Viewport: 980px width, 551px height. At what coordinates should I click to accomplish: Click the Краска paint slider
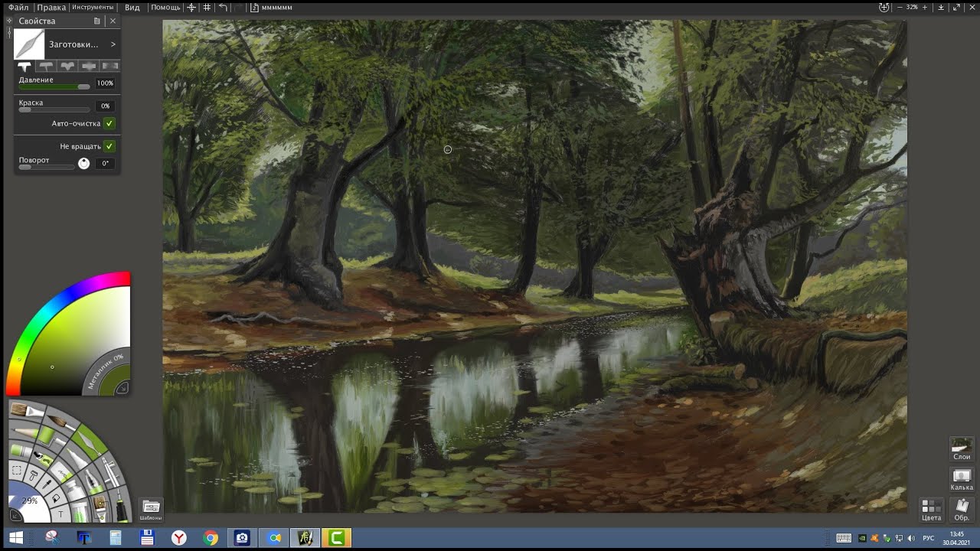coord(54,109)
